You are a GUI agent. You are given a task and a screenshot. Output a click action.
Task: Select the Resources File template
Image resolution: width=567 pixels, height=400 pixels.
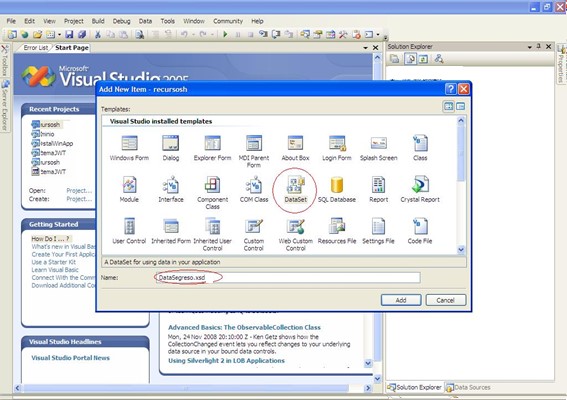click(337, 231)
